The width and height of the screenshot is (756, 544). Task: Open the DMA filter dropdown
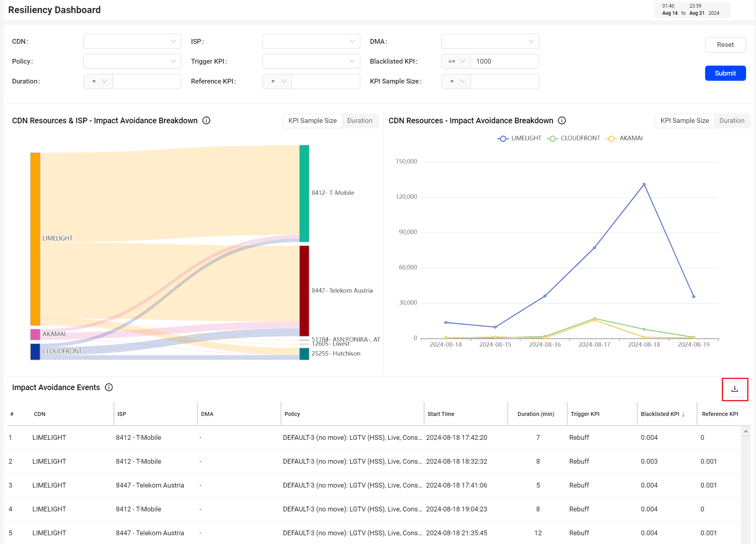tap(490, 41)
